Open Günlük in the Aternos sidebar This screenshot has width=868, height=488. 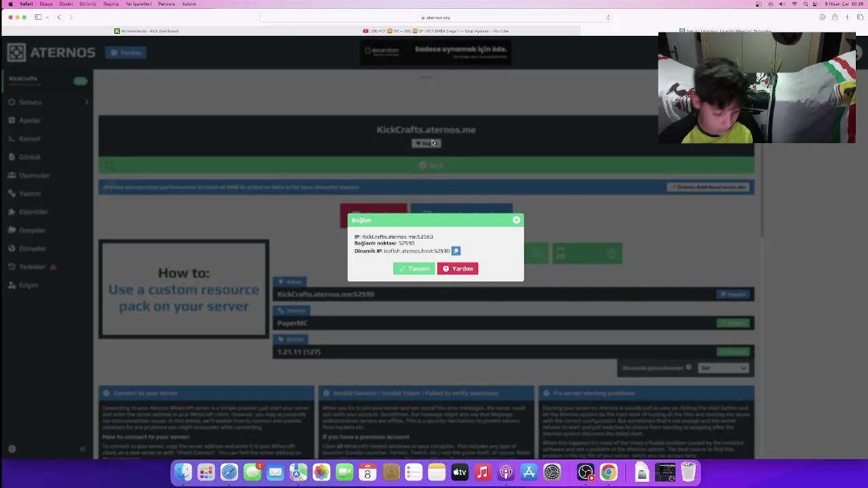coord(29,157)
